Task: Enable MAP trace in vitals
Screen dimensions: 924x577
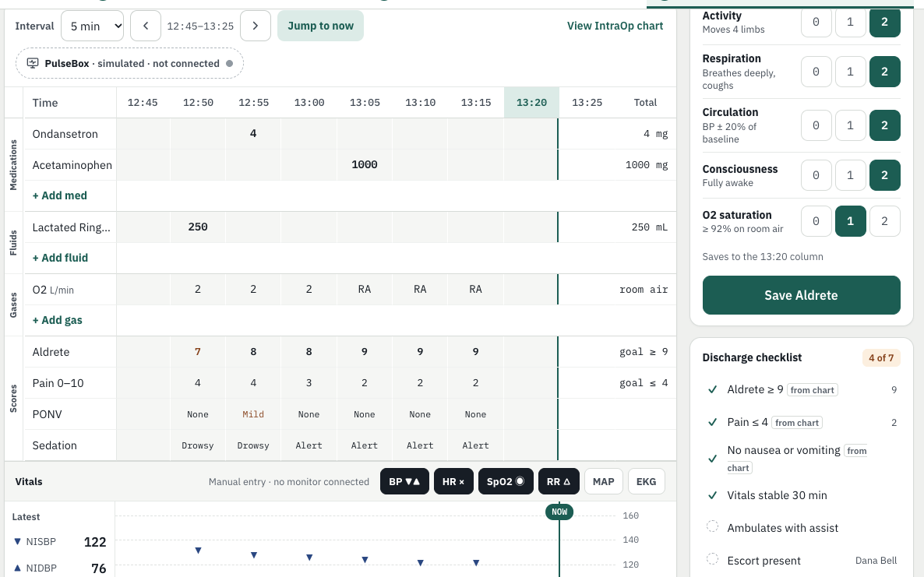Action: click(x=604, y=481)
